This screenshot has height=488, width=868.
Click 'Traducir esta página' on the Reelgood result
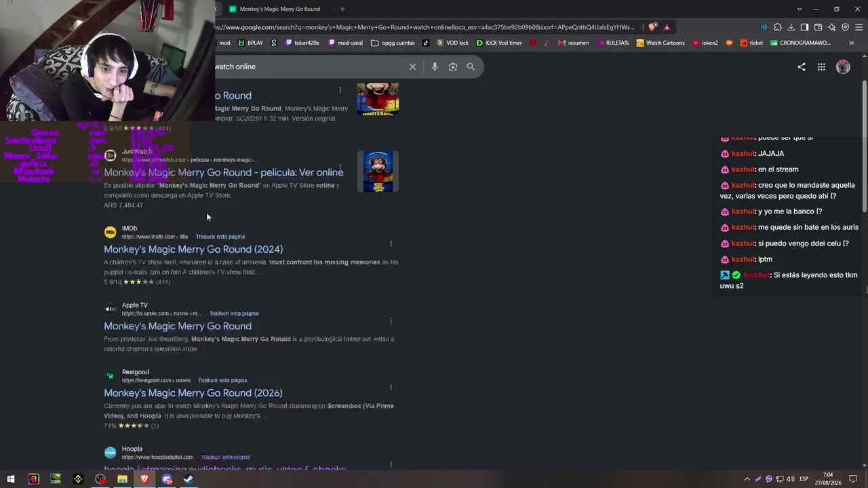tap(222, 380)
